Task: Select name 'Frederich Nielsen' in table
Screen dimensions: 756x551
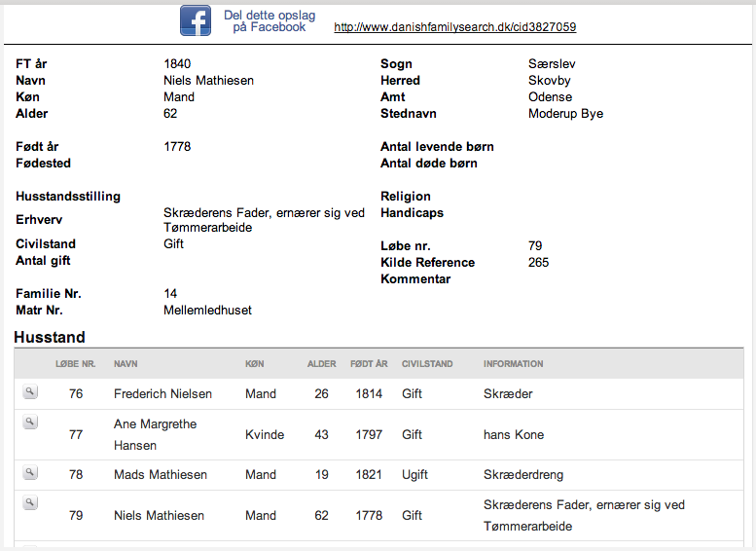Action: click(x=162, y=393)
